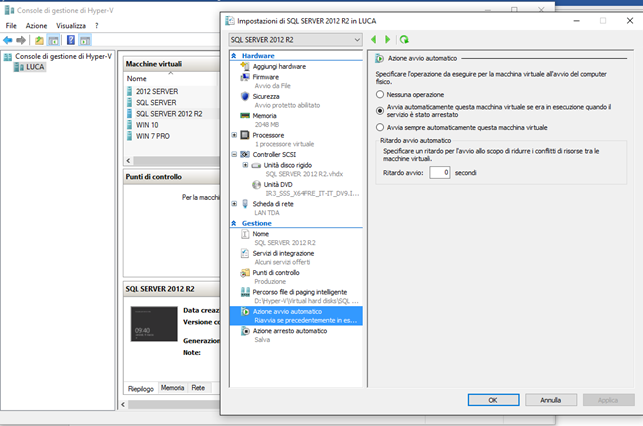Select 2012 SERVER virtual machine
Viewport: 643px width, 426px height.
(x=157, y=91)
